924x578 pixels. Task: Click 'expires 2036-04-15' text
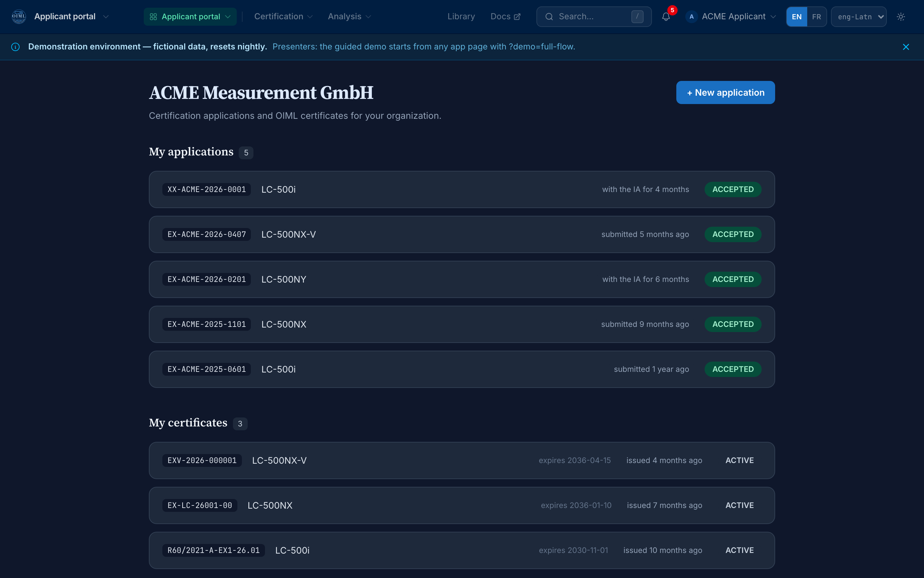[575, 461]
